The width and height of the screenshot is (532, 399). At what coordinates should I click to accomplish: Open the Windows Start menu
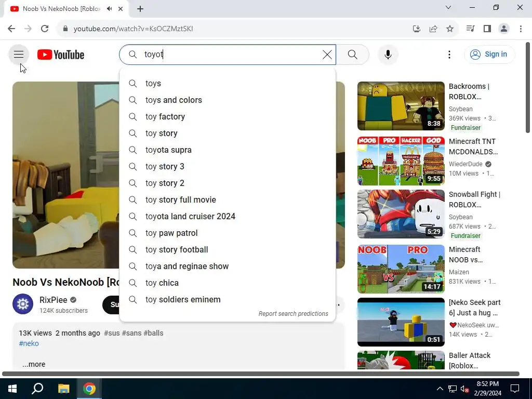[12, 389]
